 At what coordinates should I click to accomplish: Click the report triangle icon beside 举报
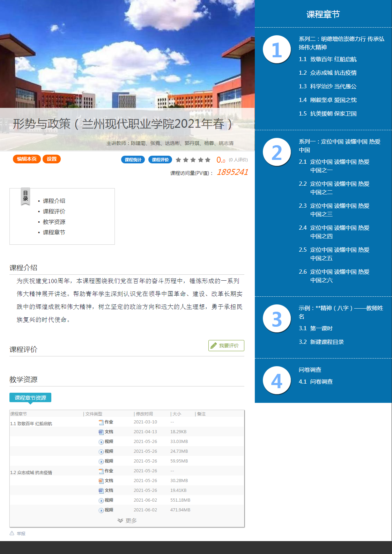12,533
